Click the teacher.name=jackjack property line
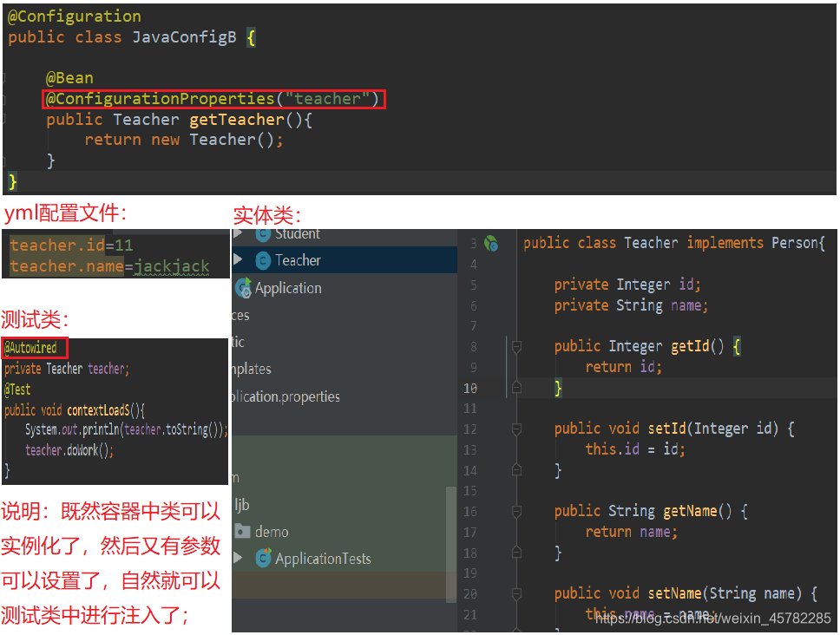This screenshot has height=635, width=840. point(110,266)
